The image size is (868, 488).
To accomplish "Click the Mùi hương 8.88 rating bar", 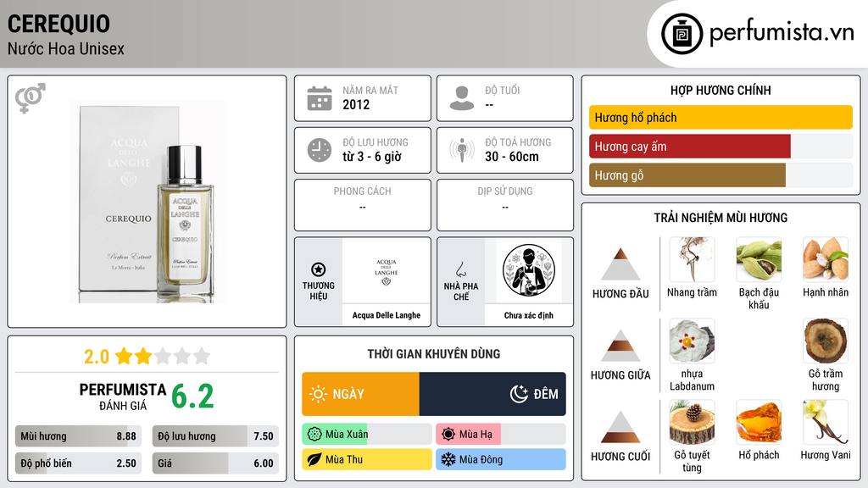I will tap(79, 436).
